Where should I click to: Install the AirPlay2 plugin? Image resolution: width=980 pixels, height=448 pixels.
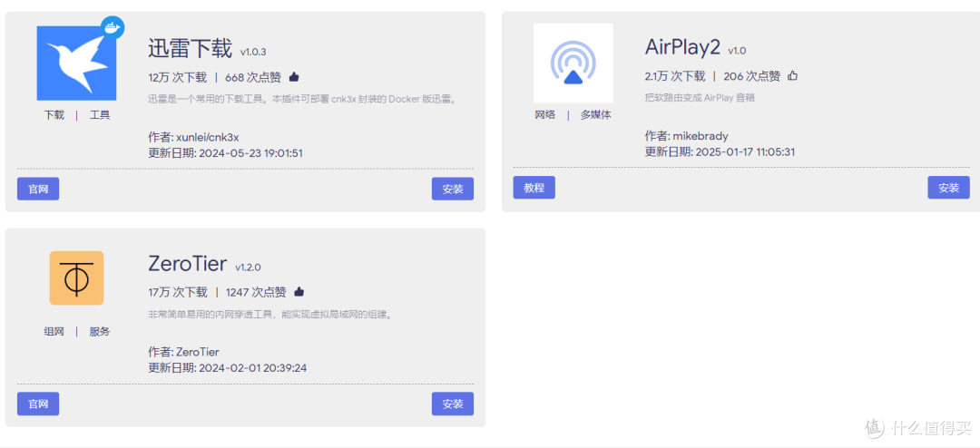tap(949, 188)
